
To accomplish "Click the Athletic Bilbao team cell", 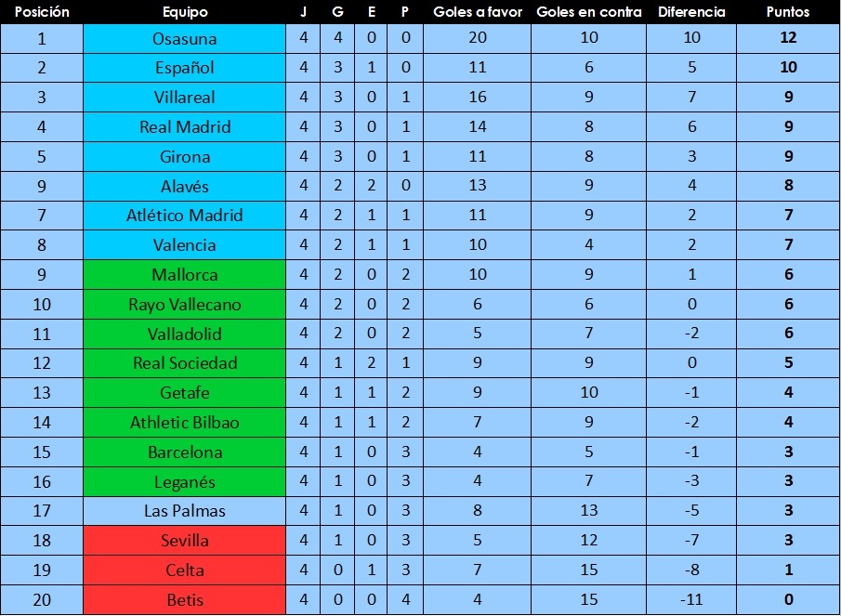I will pos(185,423).
